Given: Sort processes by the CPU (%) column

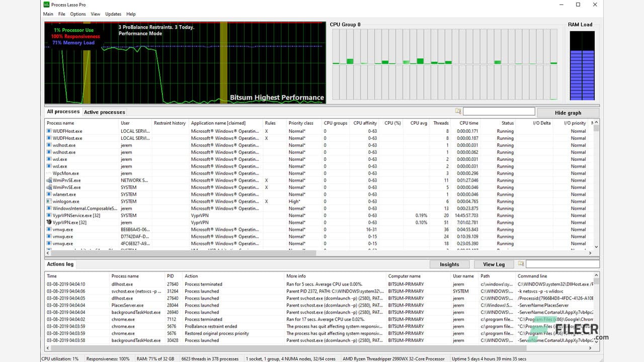Looking at the screenshot, I should coord(392,123).
